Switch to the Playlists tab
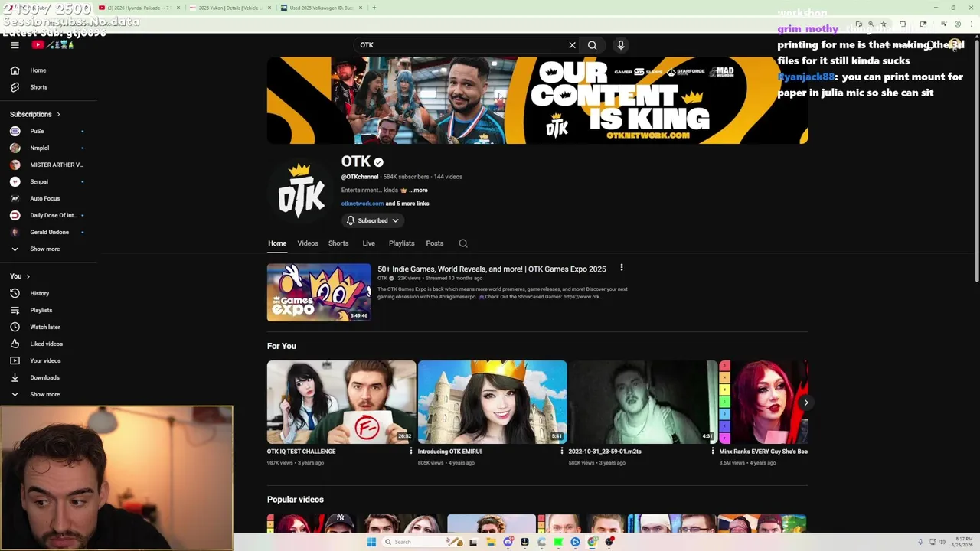Viewport: 980px width, 551px height. click(401, 243)
